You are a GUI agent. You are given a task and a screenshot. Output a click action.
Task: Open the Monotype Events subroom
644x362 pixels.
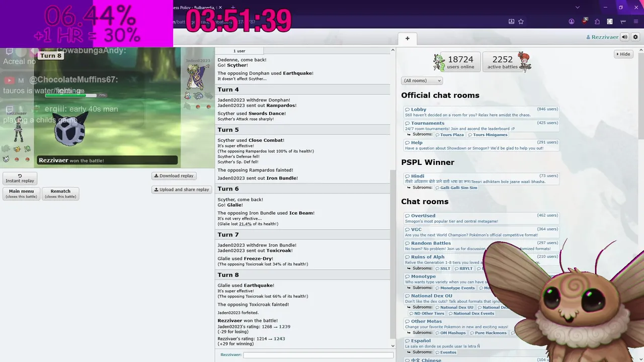pos(455,288)
